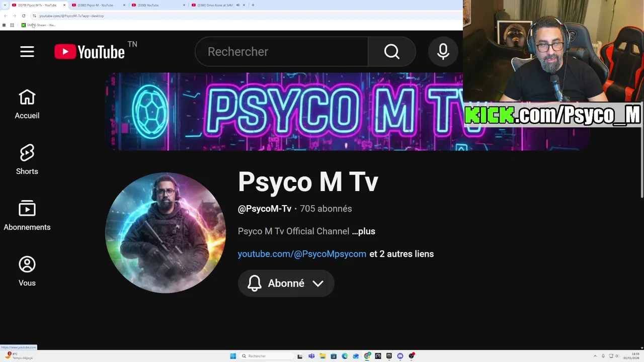The width and height of the screenshot is (644, 362).
Task: Open Discord from the taskbar
Action: (400, 356)
